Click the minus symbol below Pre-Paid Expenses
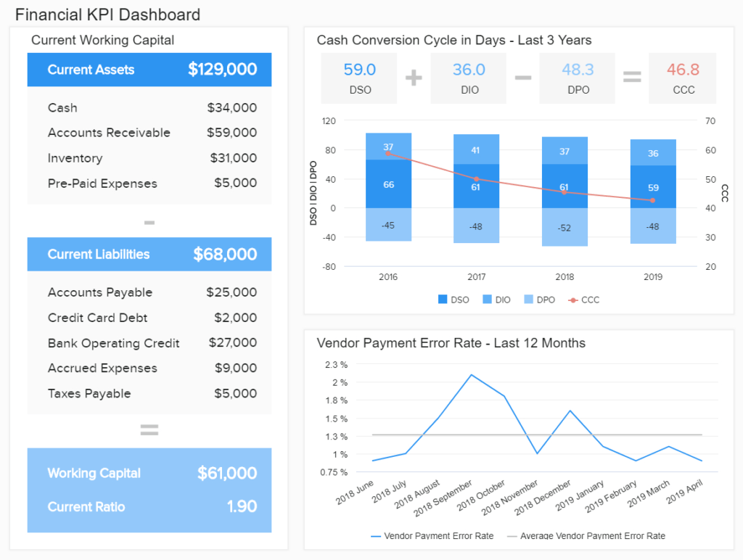743x560 pixels. point(149,223)
